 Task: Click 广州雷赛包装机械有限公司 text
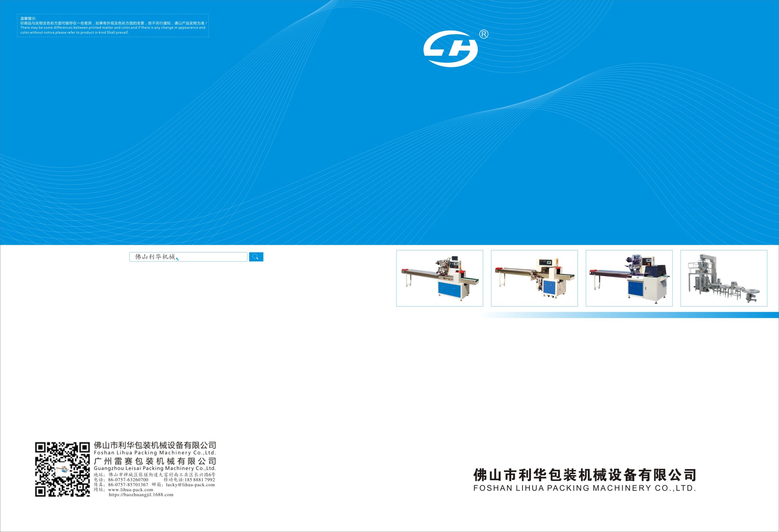coord(155,461)
